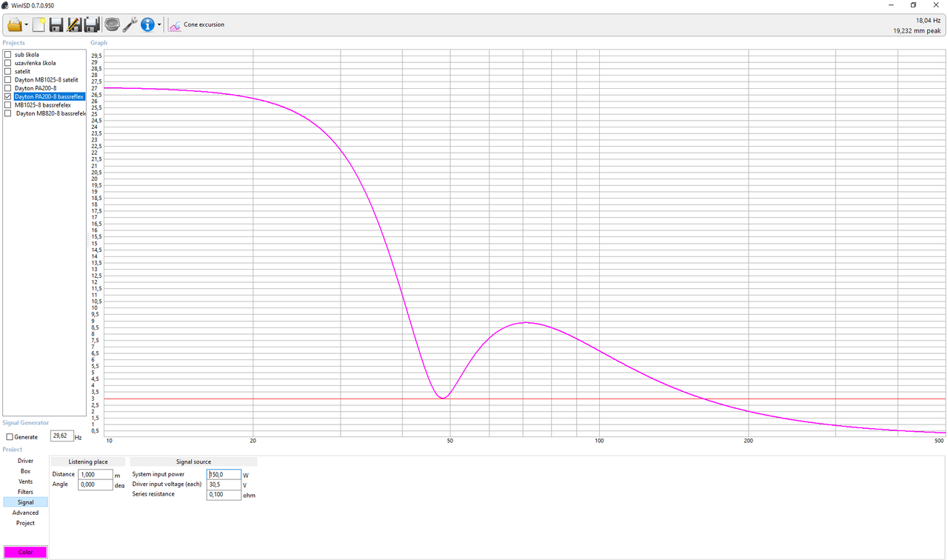The image size is (948, 560).
Task: Click the magenta Color swatch button
Action: 25,552
